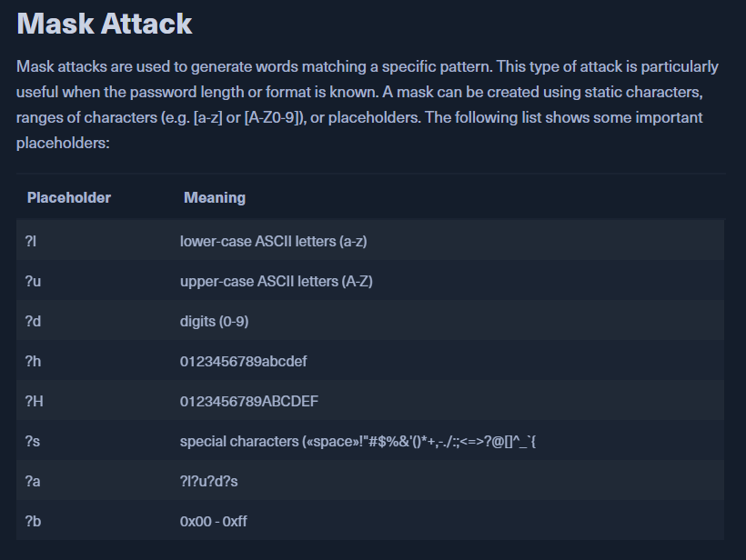Screen dimensions: 746x560
Task: Select the ?d placeholder cell
Action: 34,321
